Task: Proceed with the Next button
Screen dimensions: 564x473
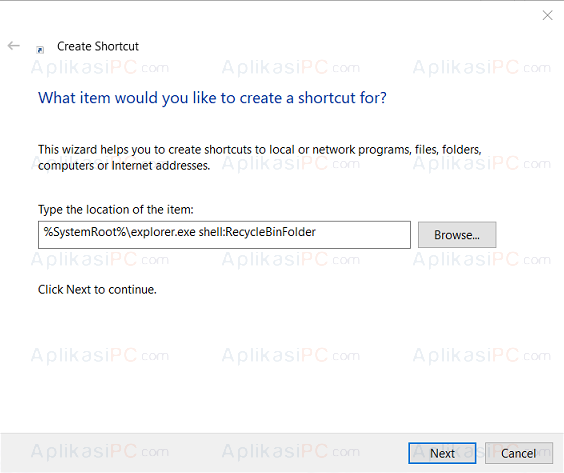Action: [x=442, y=453]
